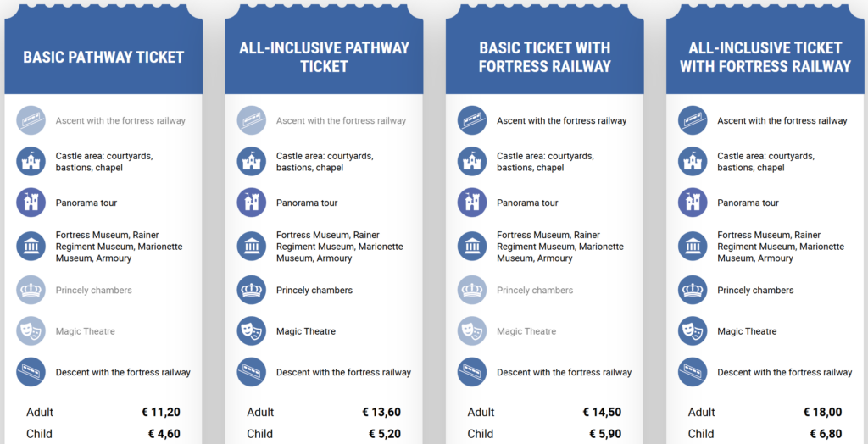
Task: Click 'Princely chambers' text in All-Inclusive Fortress Railway ticket
Action: pos(755,291)
